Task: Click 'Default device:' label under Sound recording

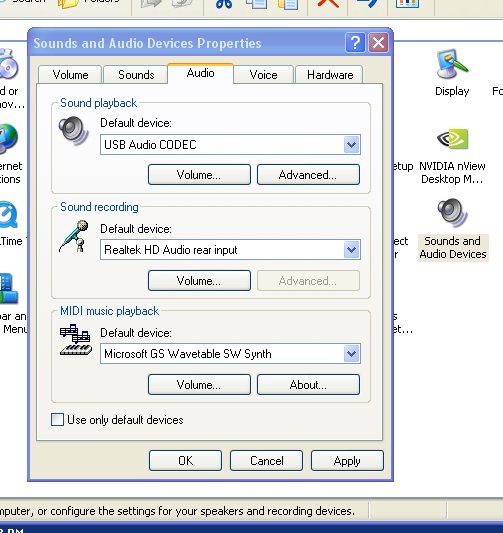Action: (x=136, y=229)
